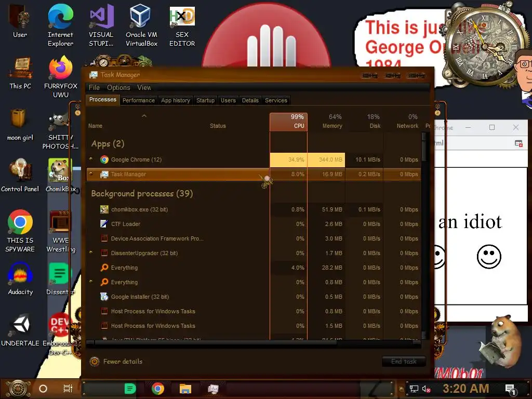Open Audacity desktop shortcut
Image resolution: width=532 pixels, height=399 pixels.
[20, 278]
